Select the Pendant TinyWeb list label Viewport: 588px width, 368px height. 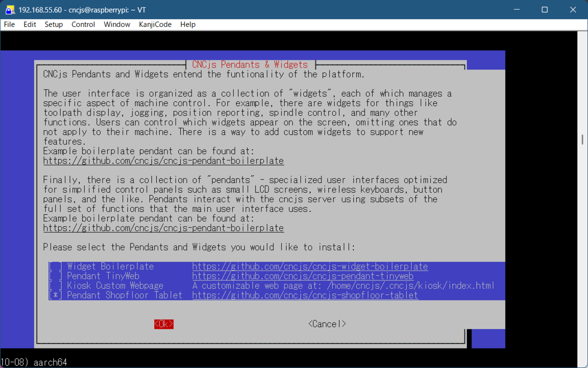coord(103,276)
